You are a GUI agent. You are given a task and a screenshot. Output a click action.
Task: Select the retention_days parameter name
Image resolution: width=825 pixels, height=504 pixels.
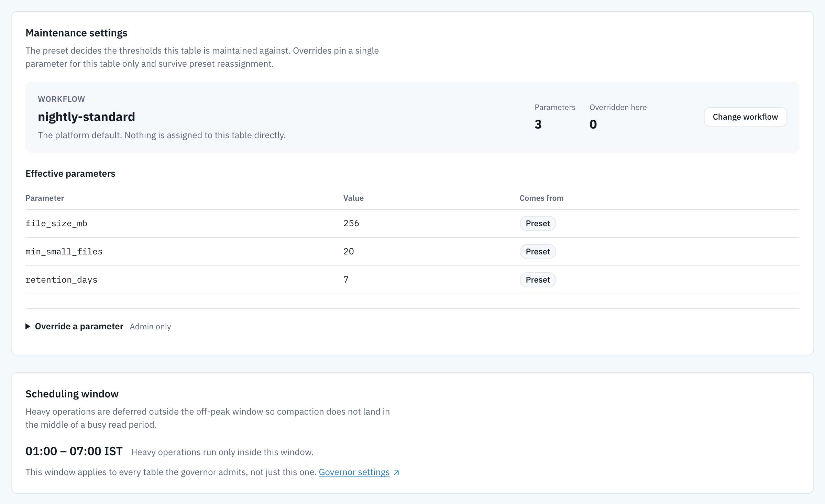pos(62,280)
